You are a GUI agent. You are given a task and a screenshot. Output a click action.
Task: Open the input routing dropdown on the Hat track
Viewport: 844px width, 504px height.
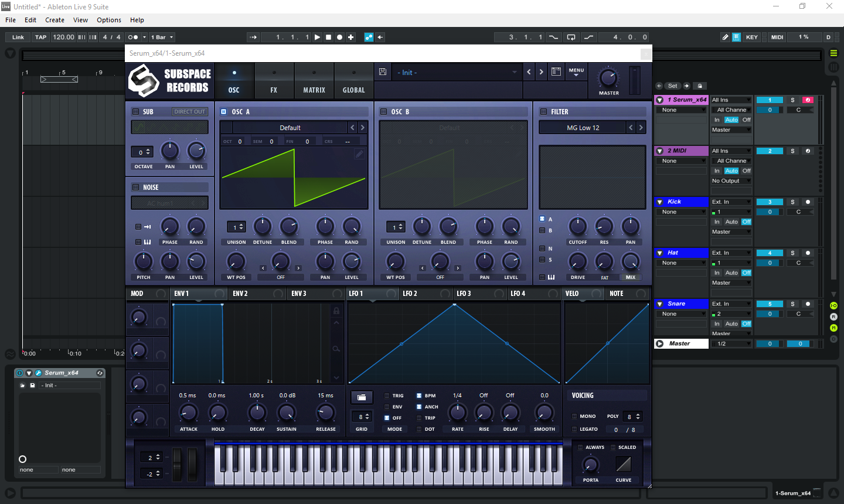731,253
